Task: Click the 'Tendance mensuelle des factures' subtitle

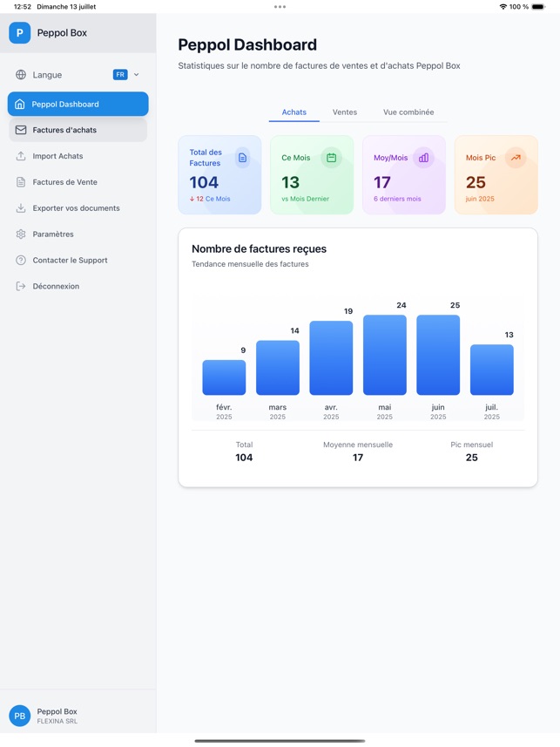Action: (250, 264)
